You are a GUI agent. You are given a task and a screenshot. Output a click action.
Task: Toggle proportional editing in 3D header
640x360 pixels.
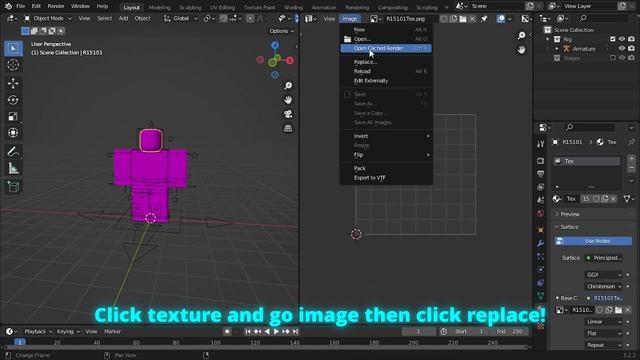(250, 18)
